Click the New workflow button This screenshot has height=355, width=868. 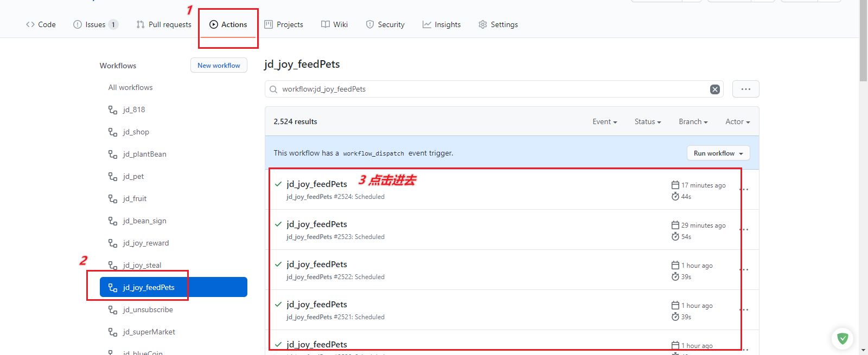click(x=219, y=66)
